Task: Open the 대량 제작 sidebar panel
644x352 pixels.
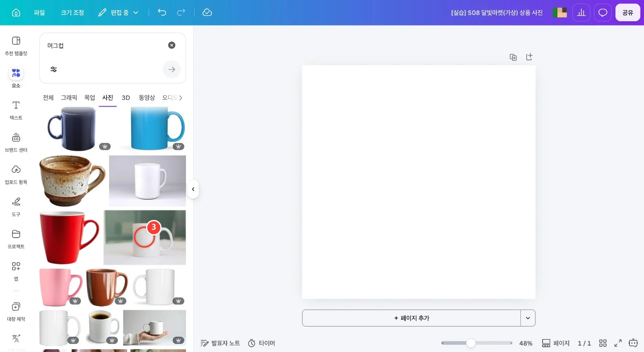Action: [16, 312]
